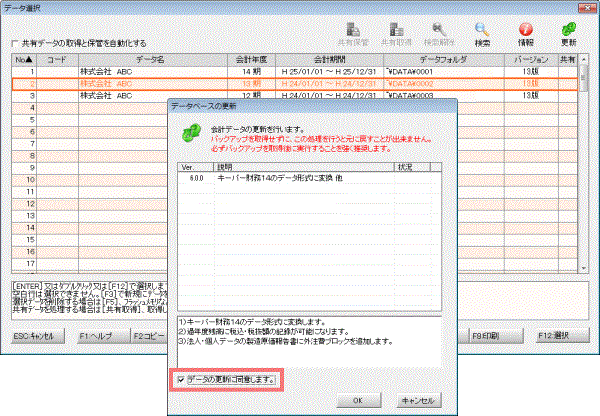The image size is (600, 416).
Task: Click the バージョン column header
Action: (531, 60)
